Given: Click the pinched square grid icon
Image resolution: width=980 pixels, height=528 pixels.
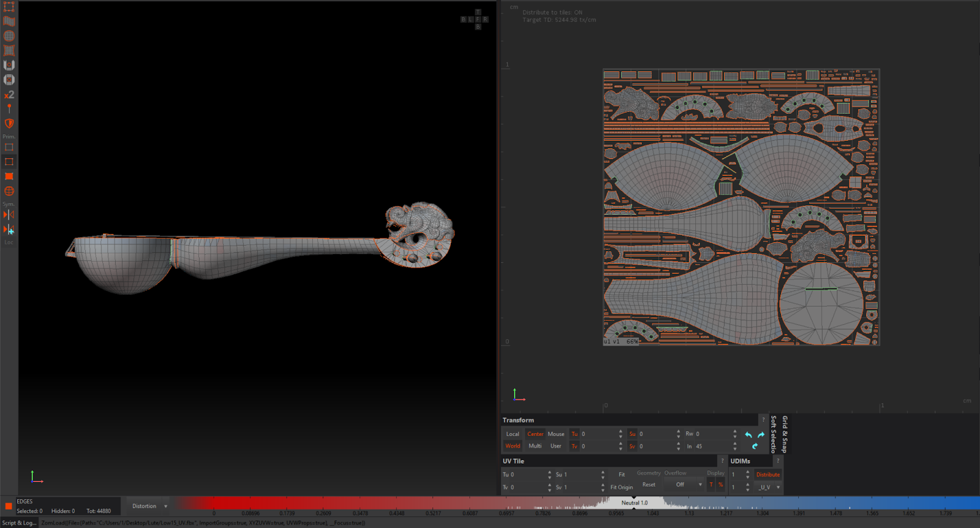Looking at the screenshot, I should [x=9, y=51].
